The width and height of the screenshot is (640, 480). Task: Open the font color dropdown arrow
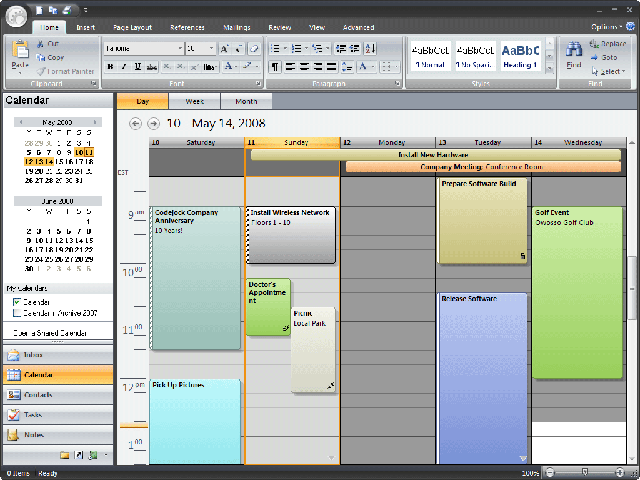click(236, 67)
